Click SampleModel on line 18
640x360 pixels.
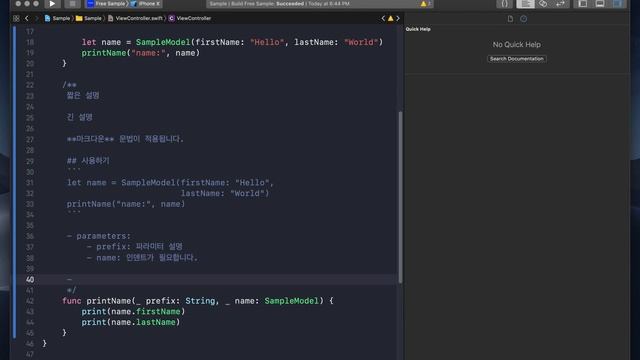coord(163,42)
